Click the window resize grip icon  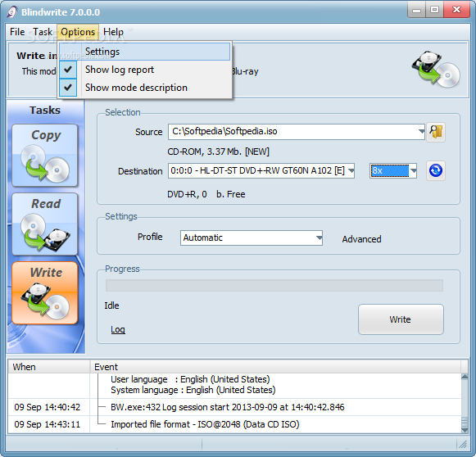pyautogui.click(x=463, y=445)
